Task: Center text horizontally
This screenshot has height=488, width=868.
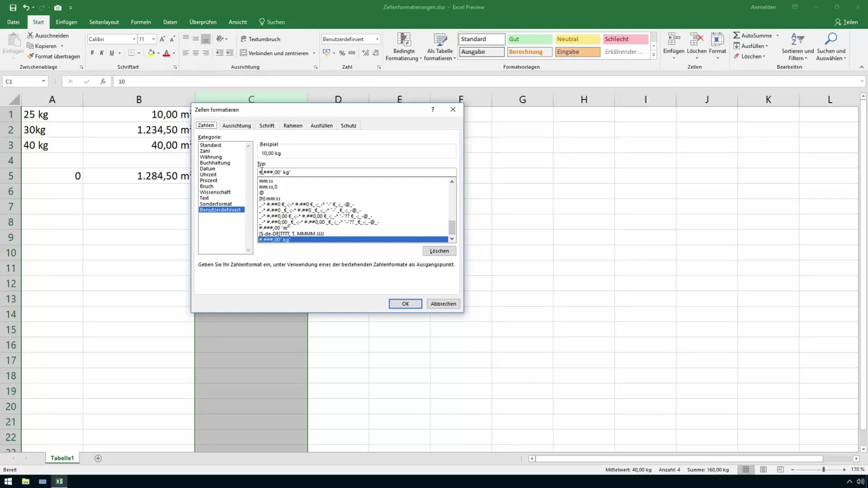Action: tap(195, 53)
